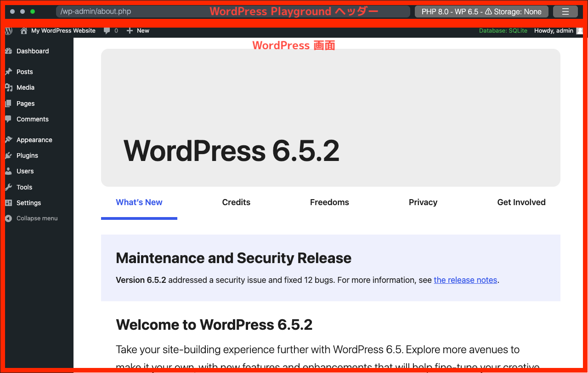The height and width of the screenshot is (373, 588).
Task: Open Comments in sidebar menu
Action: pos(33,119)
